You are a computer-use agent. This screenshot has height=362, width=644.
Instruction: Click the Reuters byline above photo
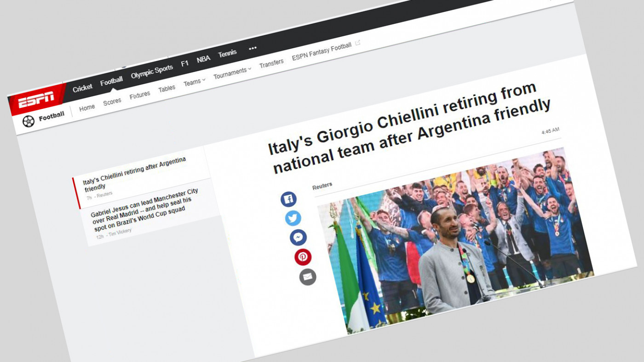(322, 186)
